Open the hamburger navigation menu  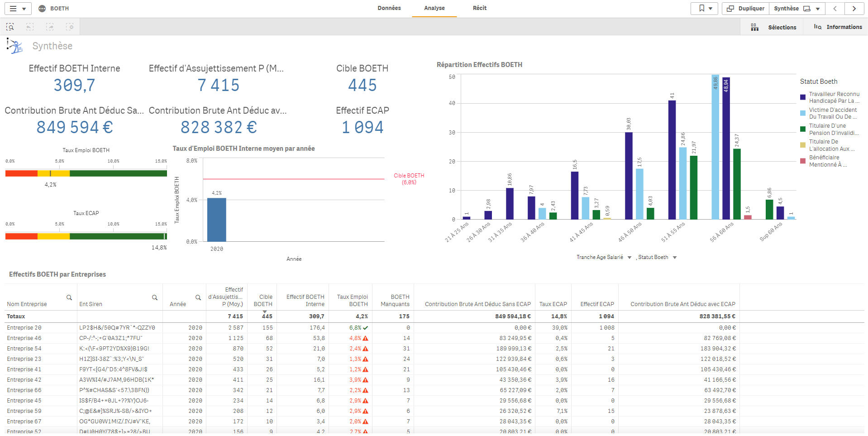click(18, 9)
